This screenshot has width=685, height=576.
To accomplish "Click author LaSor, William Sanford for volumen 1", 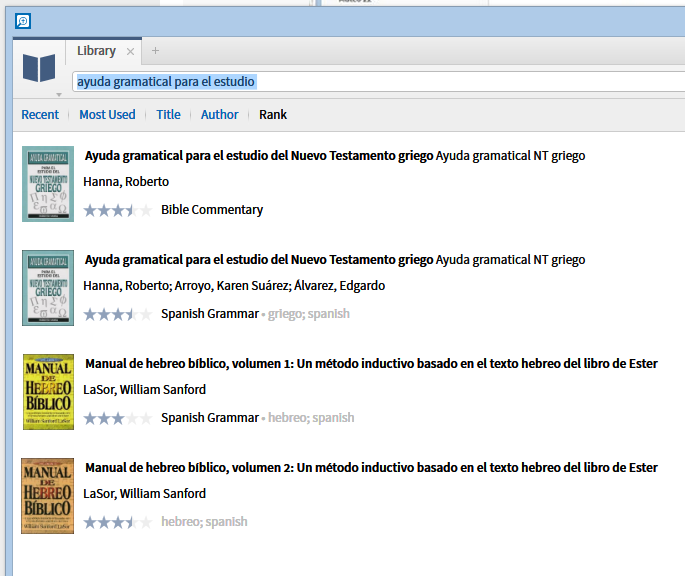I will tap(144, 390).
